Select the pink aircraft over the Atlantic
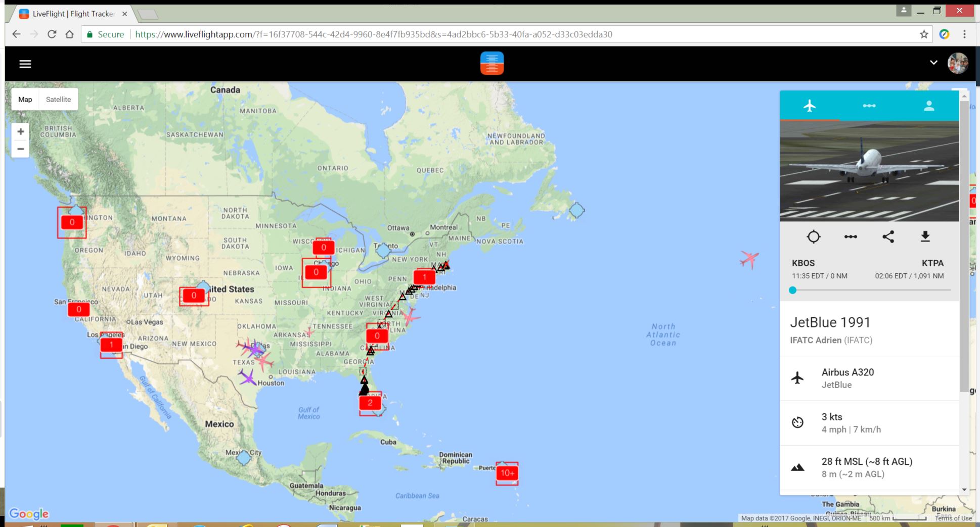Viewport: 980px width, 527px height. [749, 260]
